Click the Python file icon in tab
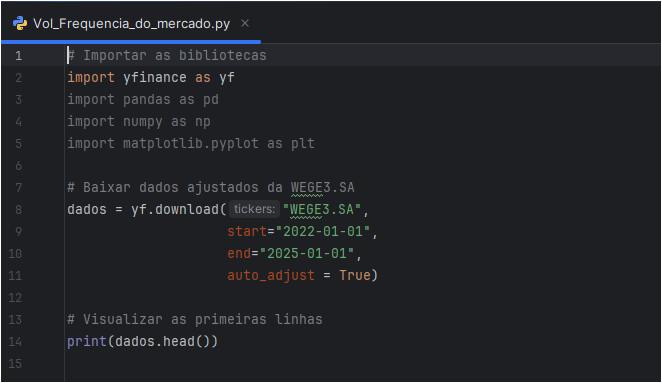 point(20,23)
